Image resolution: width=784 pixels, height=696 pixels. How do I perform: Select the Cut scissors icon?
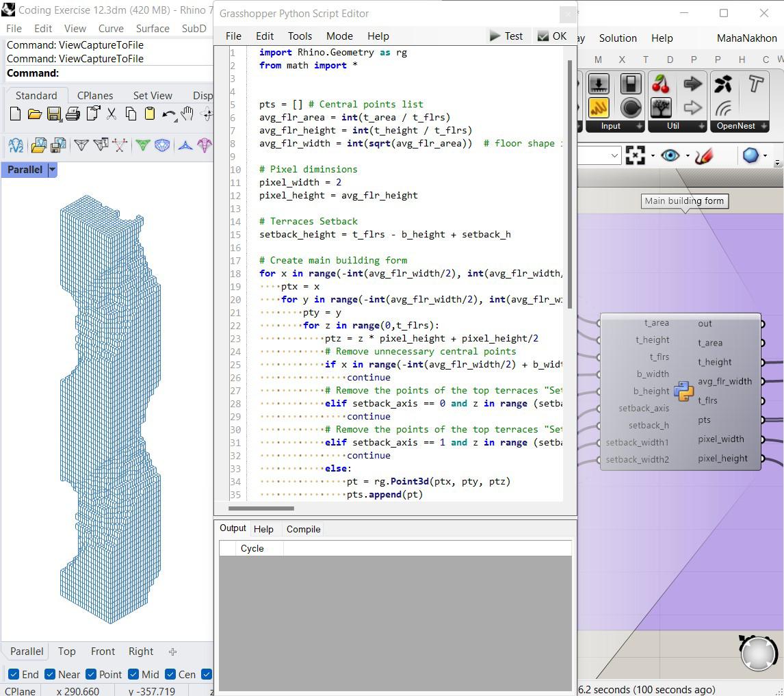(x=111, y=114)
